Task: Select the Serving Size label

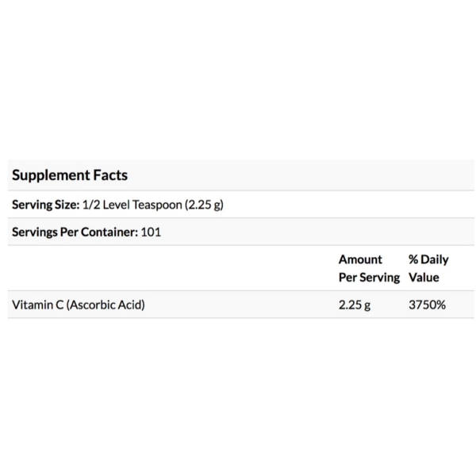Action: point(45,205)
